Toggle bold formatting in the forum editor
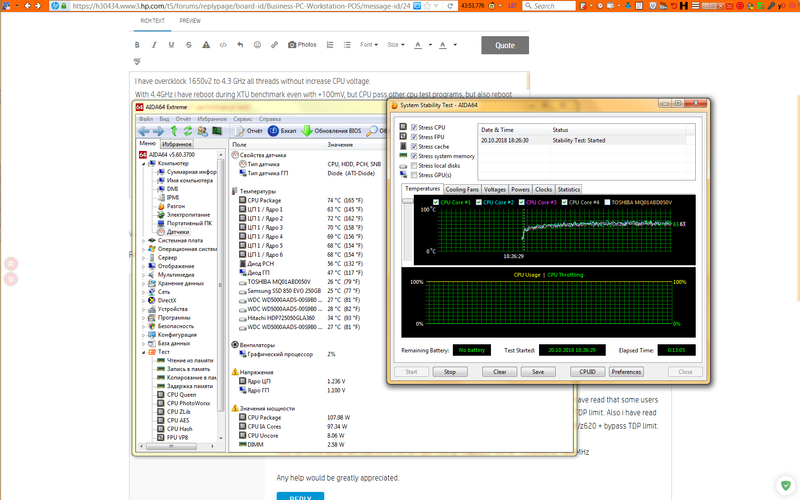 pos(138,45)
